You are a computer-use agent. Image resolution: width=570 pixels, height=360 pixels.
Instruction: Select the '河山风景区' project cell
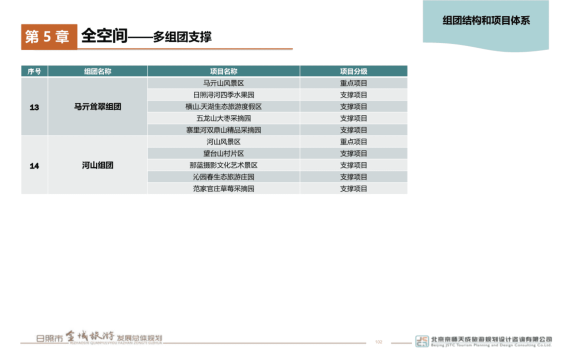pyautogui.click(x=224, y=142)
